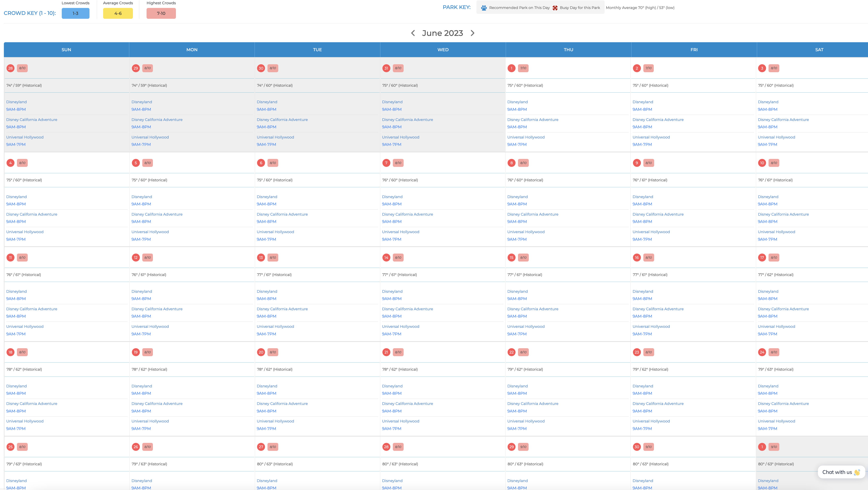The width and height of the screenshot is (868, 490).
Task: Click the 9AM-7PM Universal hours on June 20
Action: 266,429
